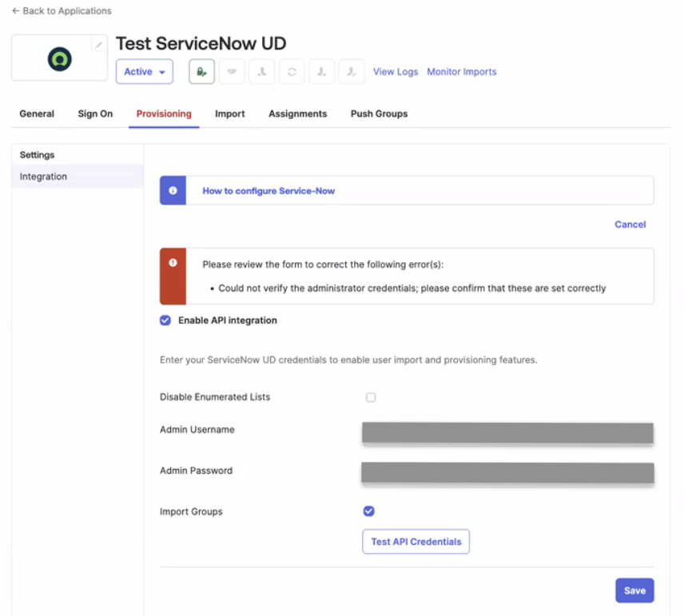Screen dimensions: 684x616
Task: Uncheck Enable API integration checkbox
Action: [x=165, y=320]
